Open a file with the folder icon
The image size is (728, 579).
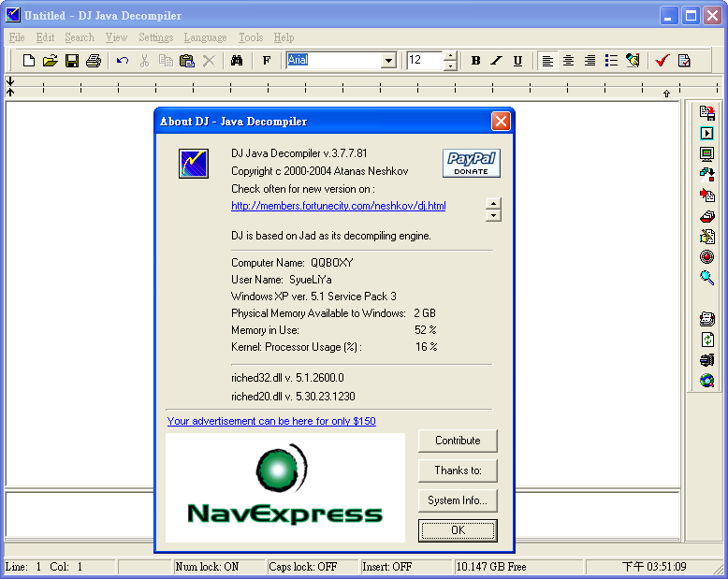point(51,60)
